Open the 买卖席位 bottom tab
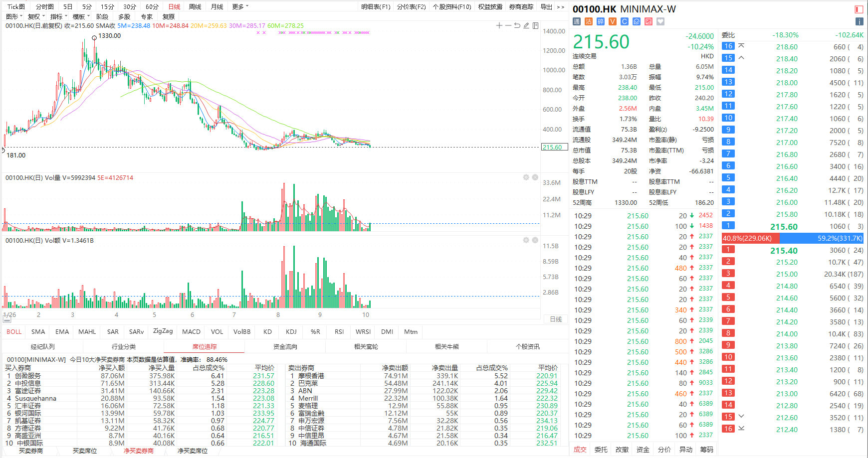This screenshot has width=868, height=458. pos(85,451)
